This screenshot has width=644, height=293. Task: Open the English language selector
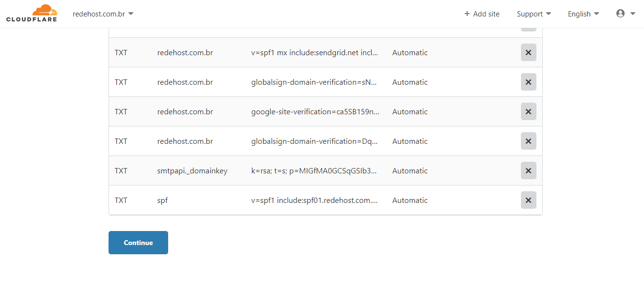tap(583, 14)
